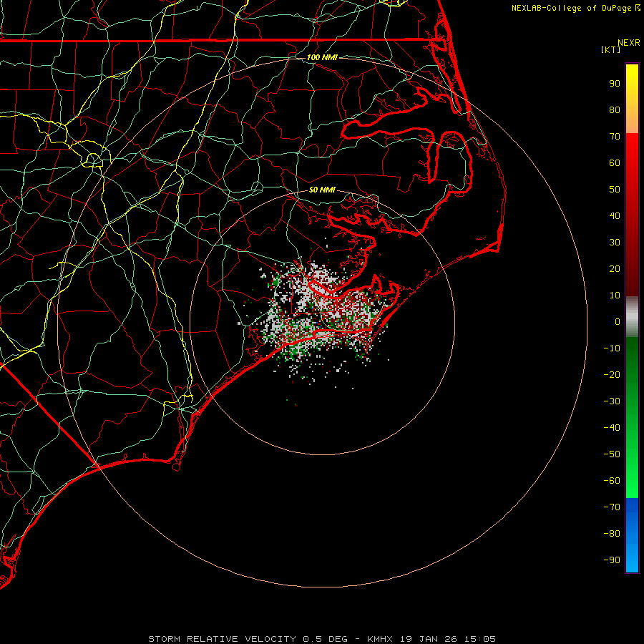Select the 50 value on velocity scale

(615, 190)
